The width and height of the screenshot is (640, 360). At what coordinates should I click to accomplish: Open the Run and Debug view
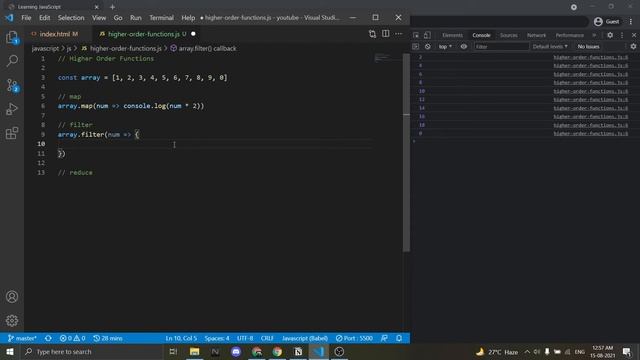[x=12, y=109]
